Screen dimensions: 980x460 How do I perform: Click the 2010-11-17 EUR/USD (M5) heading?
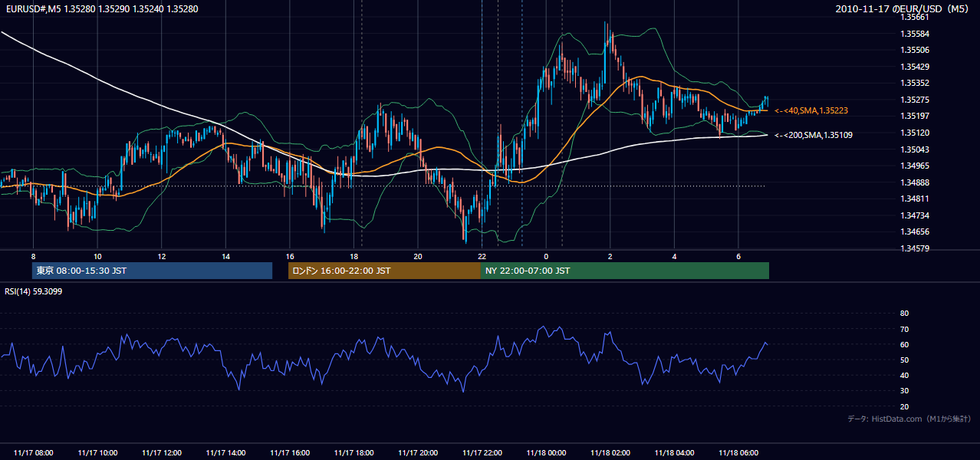[903, 9]
